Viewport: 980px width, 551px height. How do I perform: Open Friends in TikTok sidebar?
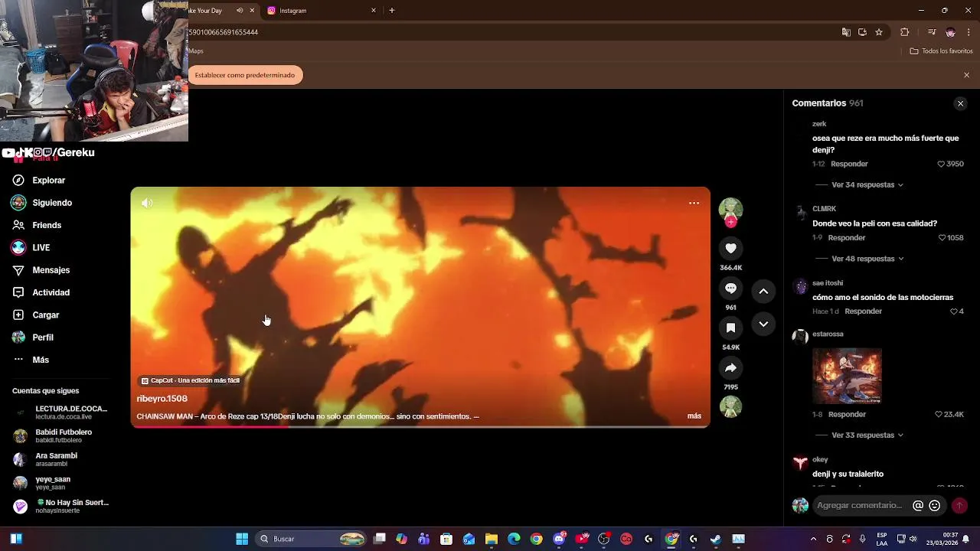tap(47, 225)
